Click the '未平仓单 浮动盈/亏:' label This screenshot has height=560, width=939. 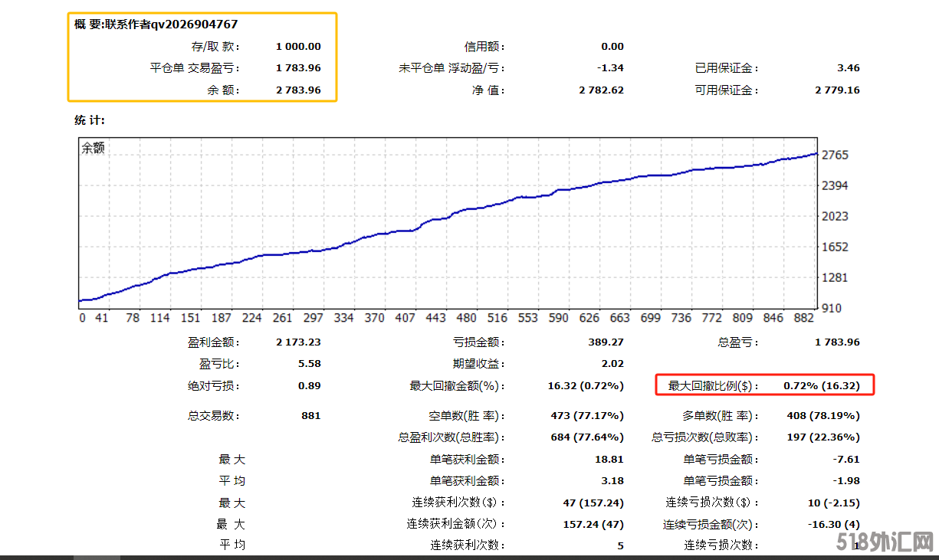pos(452,68)
